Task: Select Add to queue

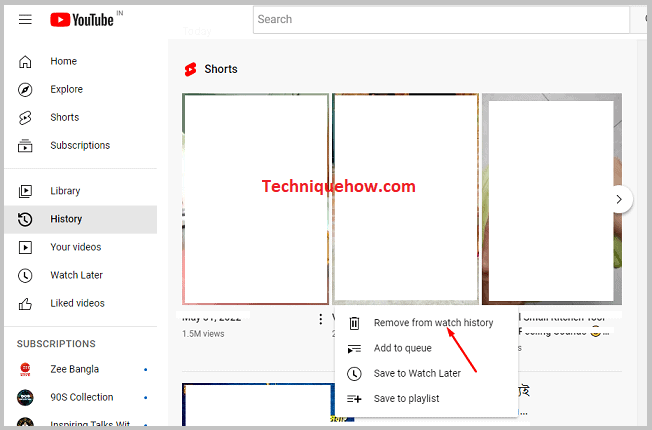Action: click(426, 348)
